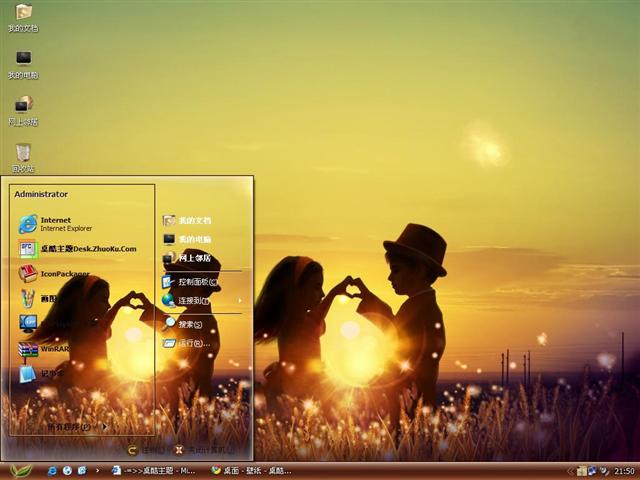
Task: Open Control Panel (控制面板) from start menu
Action: point(197,282)
